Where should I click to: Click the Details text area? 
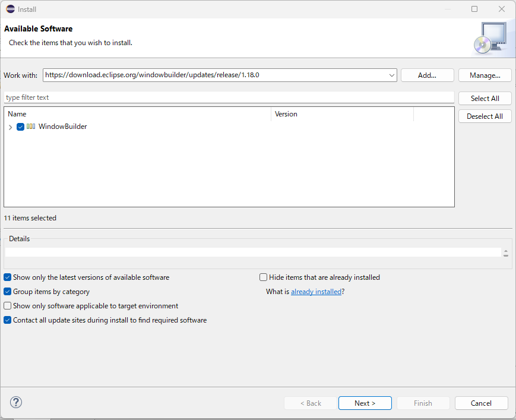click(253, 252)
